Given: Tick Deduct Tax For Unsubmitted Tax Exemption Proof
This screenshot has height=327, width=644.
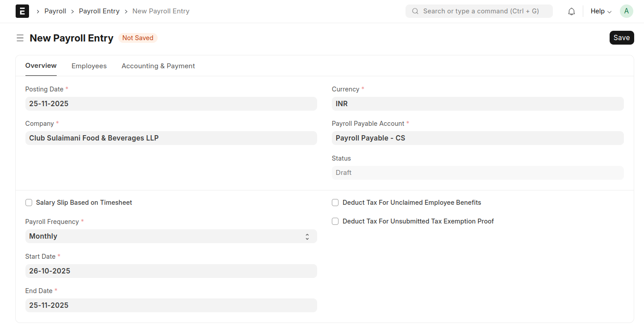Looking at the screenshot, I should point(335,221).
